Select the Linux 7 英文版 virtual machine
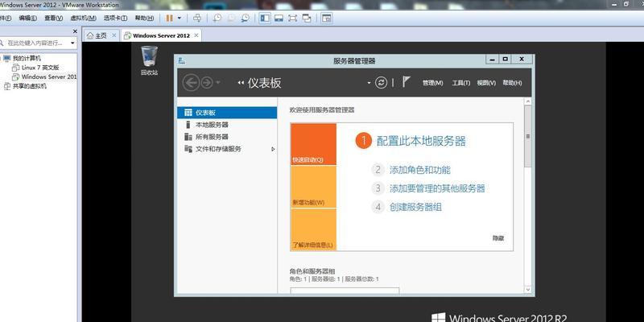This screenshot has height=322, width=644. click(x=40, y=68)
